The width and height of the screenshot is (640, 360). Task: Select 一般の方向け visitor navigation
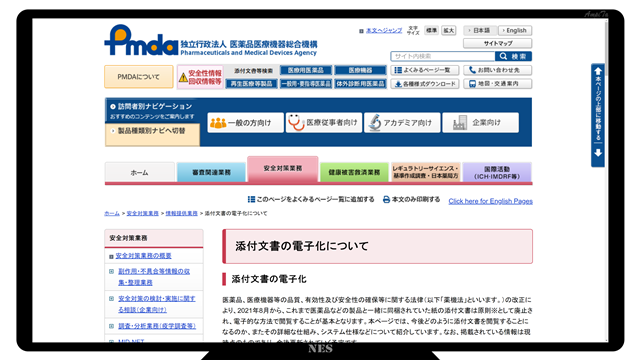(x=245, y=122)
